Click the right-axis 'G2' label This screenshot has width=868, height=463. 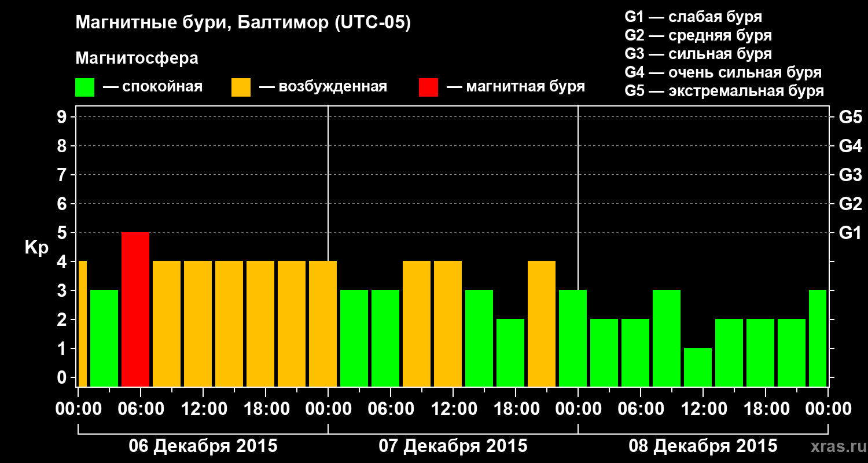[850, 204]
